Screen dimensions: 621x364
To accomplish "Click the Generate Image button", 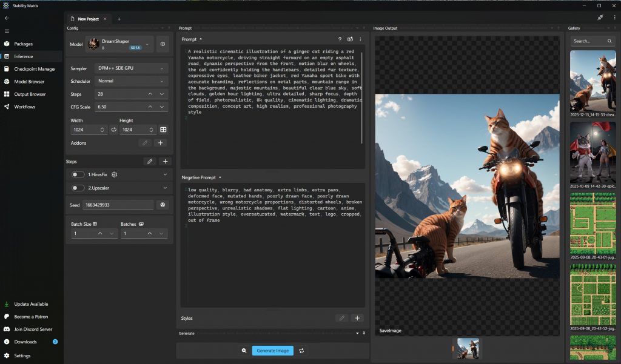I will point(272,351).
